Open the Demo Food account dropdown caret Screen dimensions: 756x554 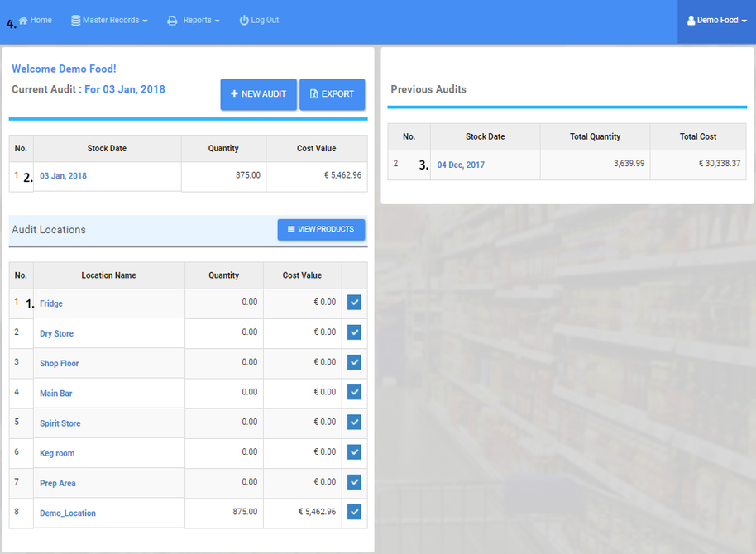744,21
